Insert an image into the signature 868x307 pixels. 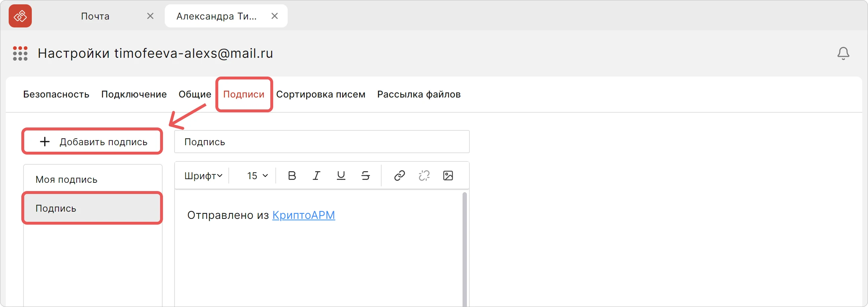tap(448, 176)
